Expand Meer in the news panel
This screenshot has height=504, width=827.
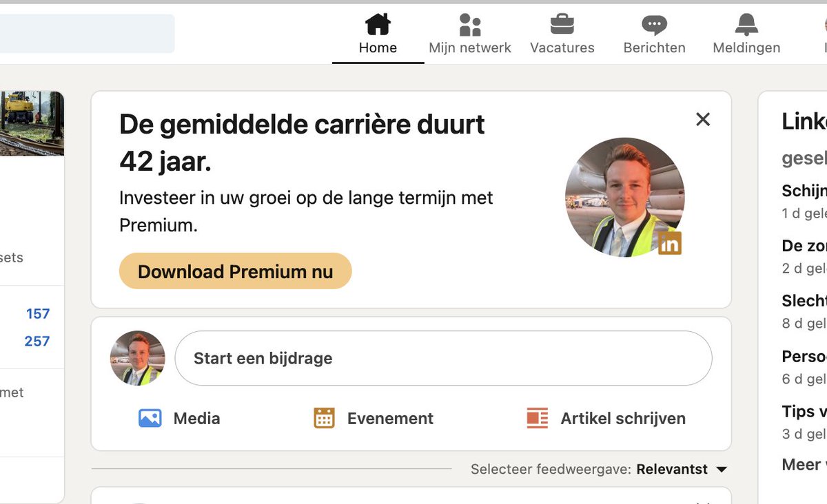(804, 465)
